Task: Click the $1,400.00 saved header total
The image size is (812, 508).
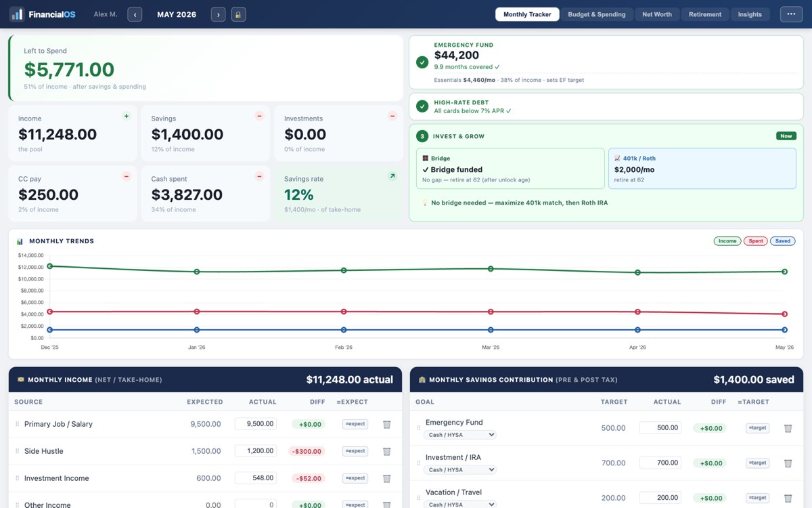Action: tap(754, 380)
